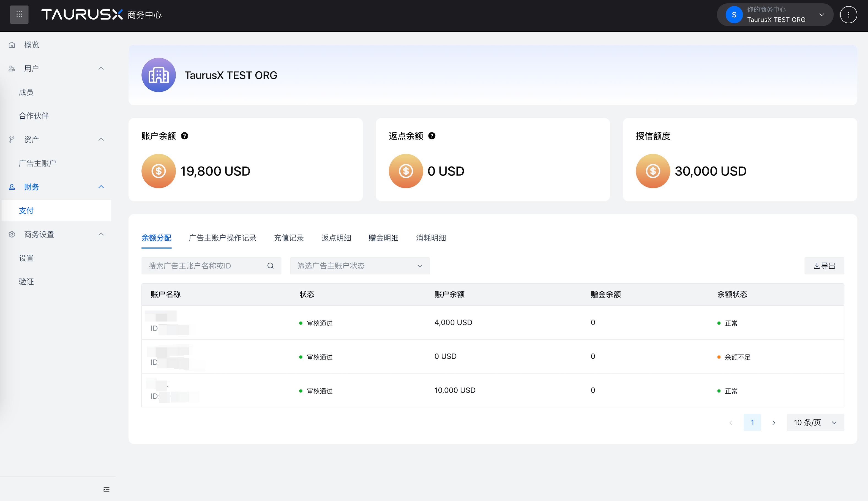Image resolution: width=868 pixels, height=501 pixels.
Task: Click the blue S avatar icon
Action: 734,14
